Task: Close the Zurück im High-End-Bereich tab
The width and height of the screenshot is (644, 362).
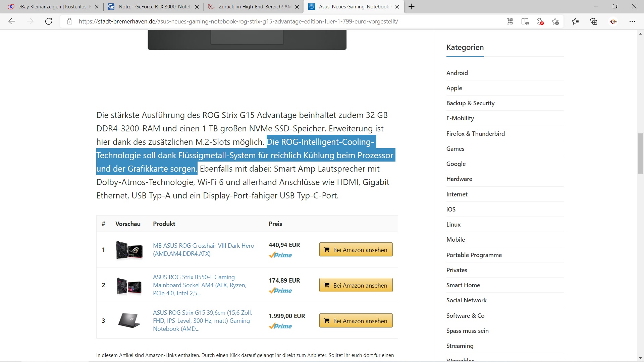Action: (297, 7)
